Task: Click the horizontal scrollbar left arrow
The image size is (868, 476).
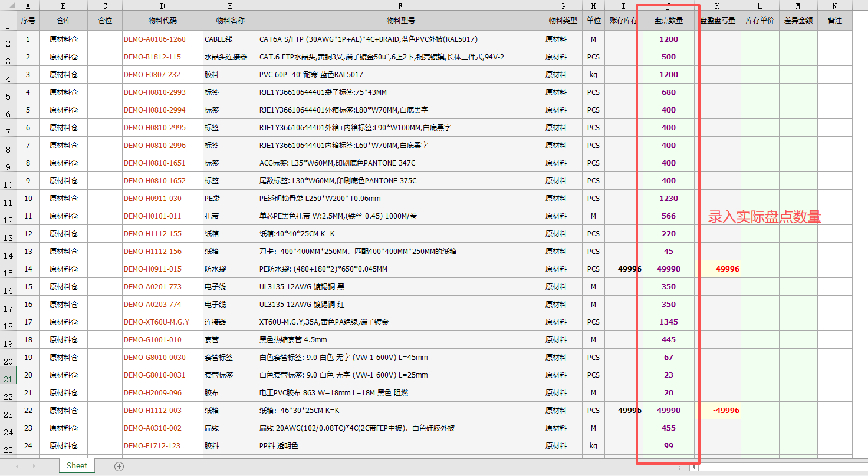Action: [x=693, y=467]
